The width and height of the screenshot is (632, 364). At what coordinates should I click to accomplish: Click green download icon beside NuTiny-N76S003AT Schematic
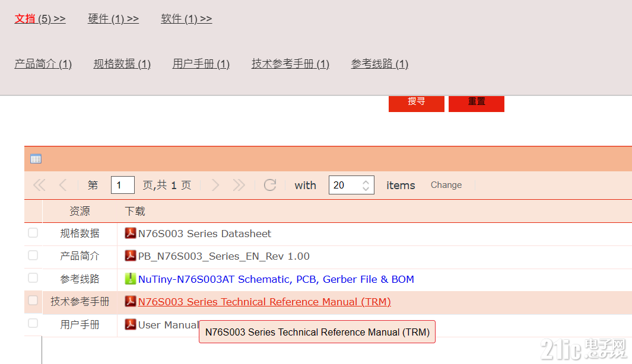click(x=130, y=279)
